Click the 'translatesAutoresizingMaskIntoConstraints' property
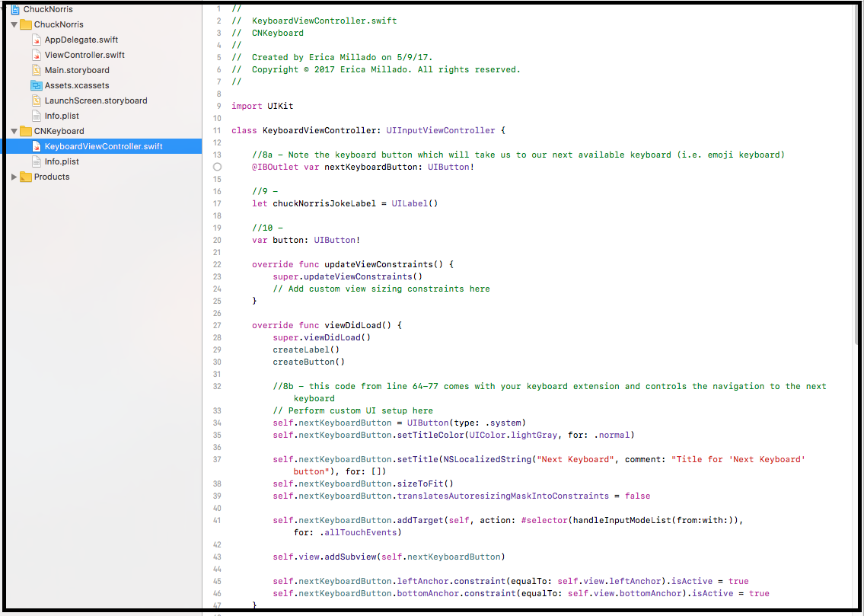The image size is (864, 616). point(502,496)
